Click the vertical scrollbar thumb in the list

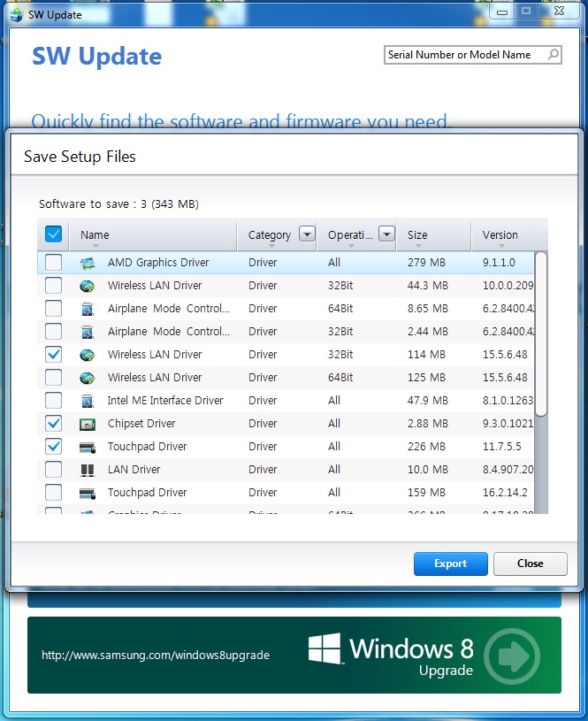[x=541, y=334]
